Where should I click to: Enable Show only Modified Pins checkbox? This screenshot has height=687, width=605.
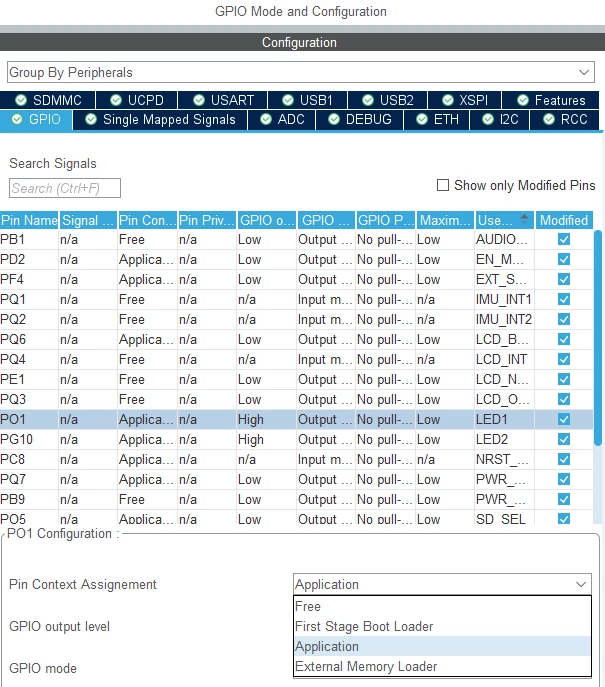click(x=443, y=185)
